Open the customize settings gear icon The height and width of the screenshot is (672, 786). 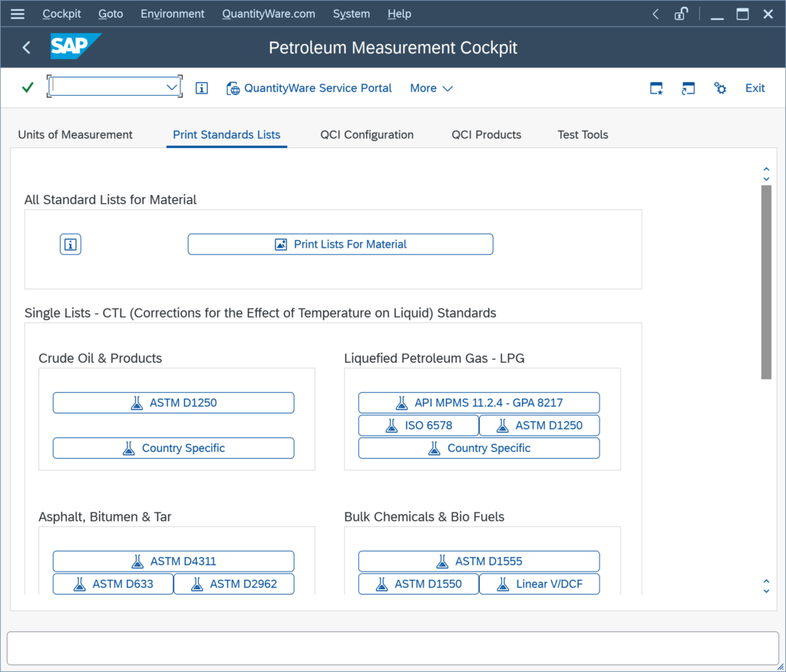click(720, 88)
